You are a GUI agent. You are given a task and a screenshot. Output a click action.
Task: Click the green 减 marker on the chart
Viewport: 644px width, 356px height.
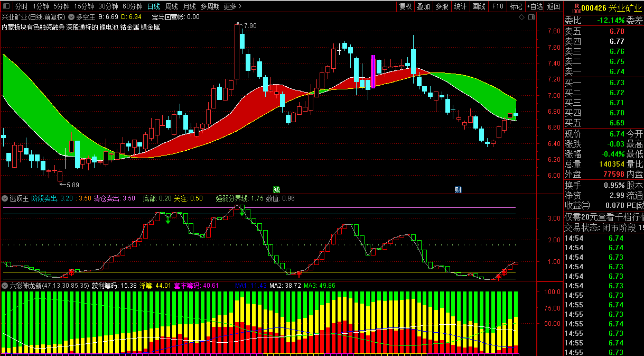coord(276,189)
